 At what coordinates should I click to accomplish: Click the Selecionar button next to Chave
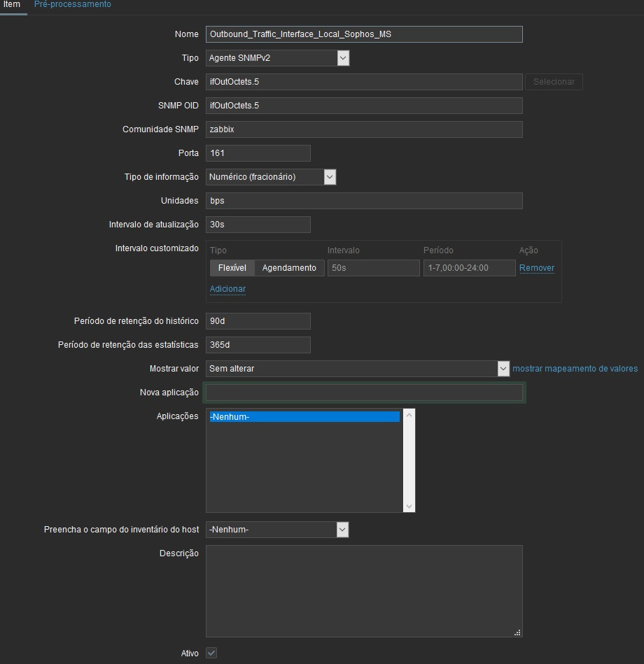(553, 82)
